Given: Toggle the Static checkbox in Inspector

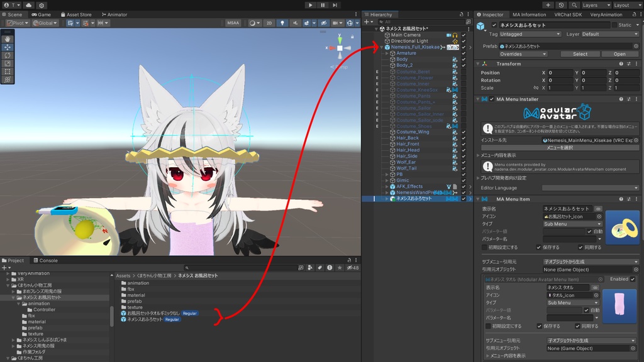Looking at the screenshot, I should 614,25.
